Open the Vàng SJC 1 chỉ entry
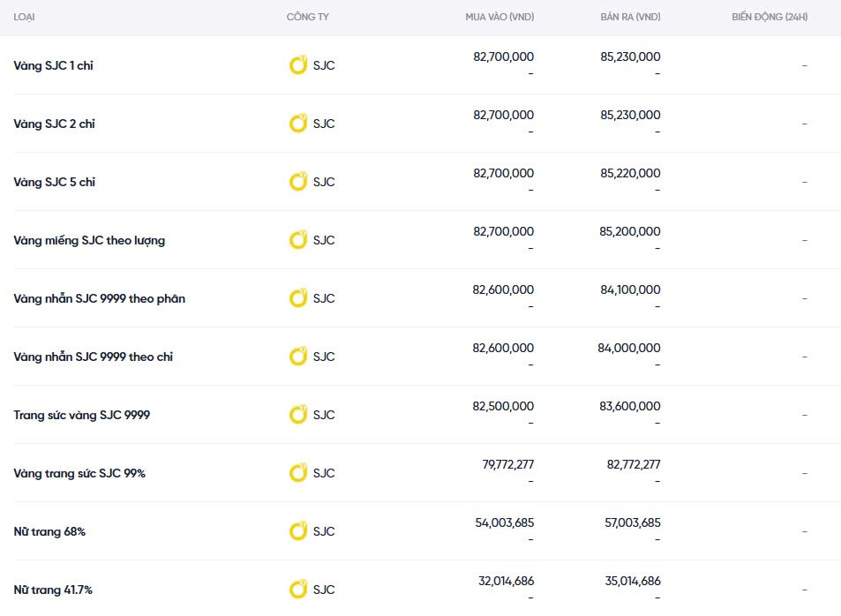The image size is (841, 616). [53, 65]
